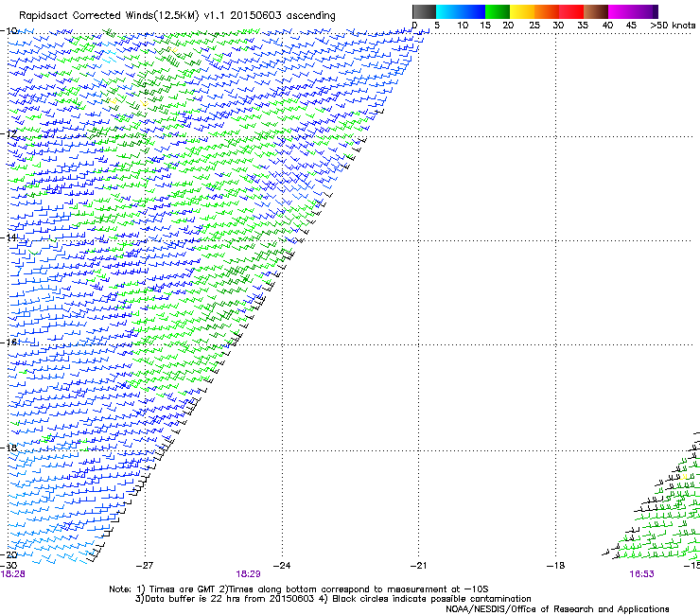This screenshot has width=700, height=615.
Task: Click the '-21' longitude axis label
Action: coord(418,566)
